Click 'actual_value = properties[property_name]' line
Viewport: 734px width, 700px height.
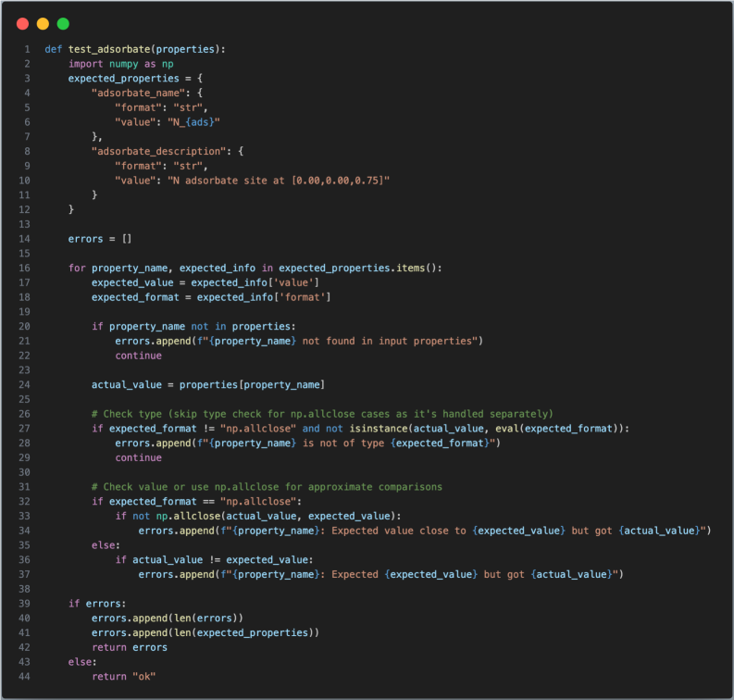(x=208, y=384)
